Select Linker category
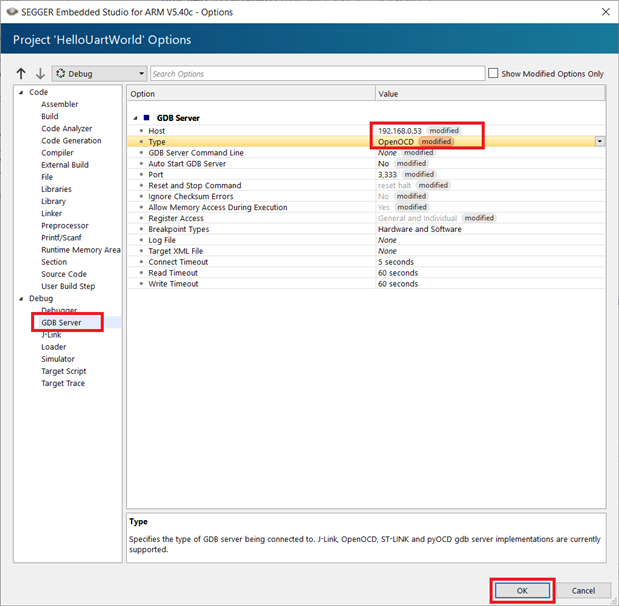The image size is (619, 606). 51,214
